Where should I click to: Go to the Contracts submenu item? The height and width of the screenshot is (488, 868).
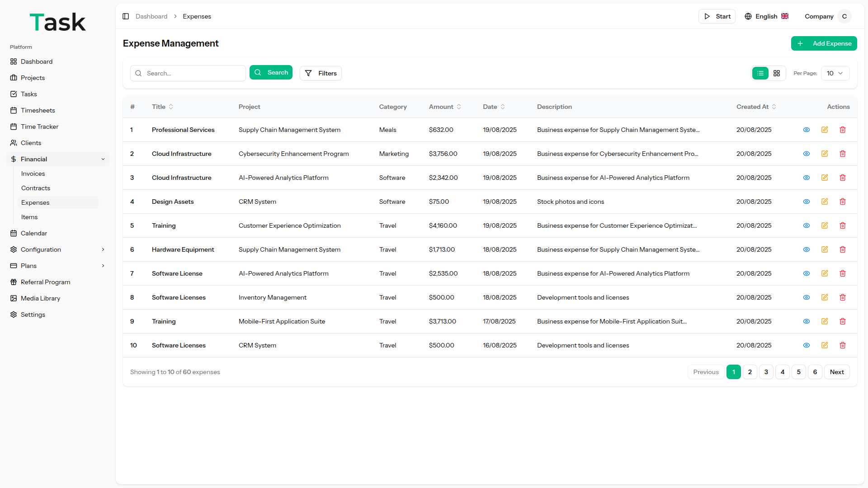[36, 188]
